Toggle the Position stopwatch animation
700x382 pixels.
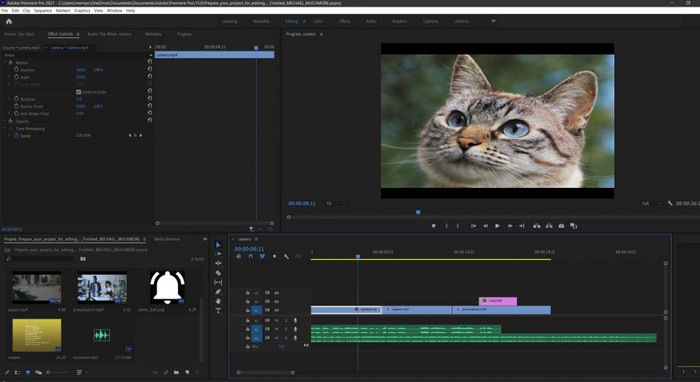[17, 70]
